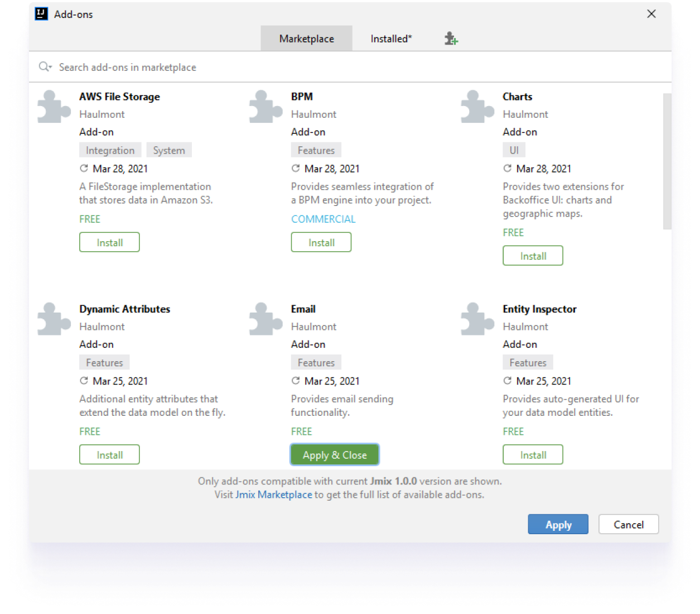Click the Mar 25, 2021 date under Email

click(x=332, y=381)
